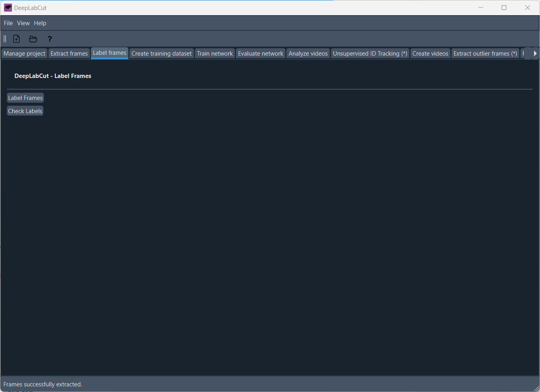Click the new project toolbar icon
The width and height of the screenshot is (540, 392).
[16, 39]
